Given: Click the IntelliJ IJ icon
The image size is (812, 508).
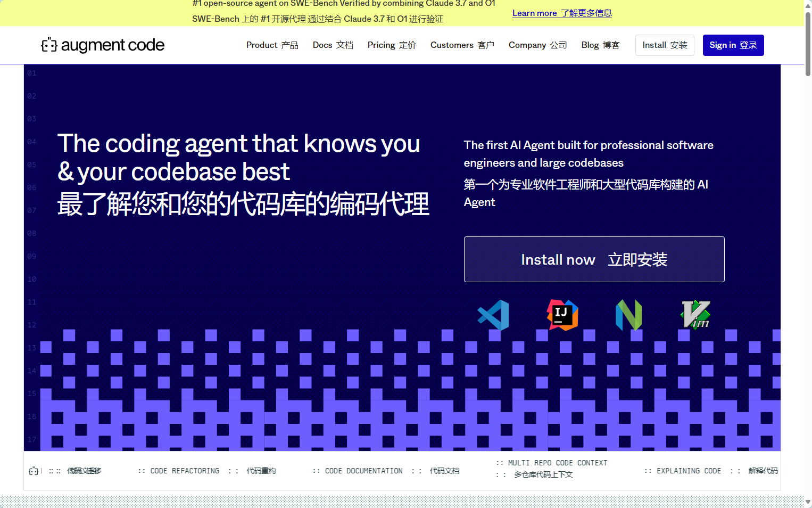Looking at the screenshot, I should (x=562, y=315).
